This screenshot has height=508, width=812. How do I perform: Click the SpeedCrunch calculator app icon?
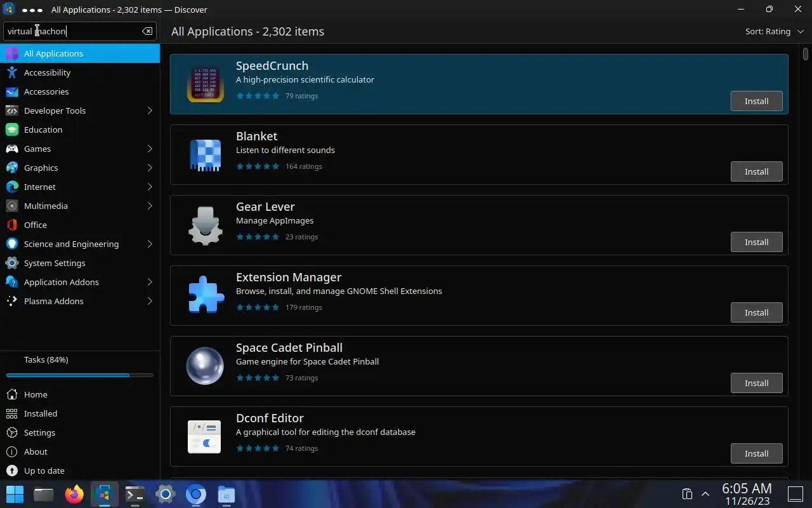point(205,84)
